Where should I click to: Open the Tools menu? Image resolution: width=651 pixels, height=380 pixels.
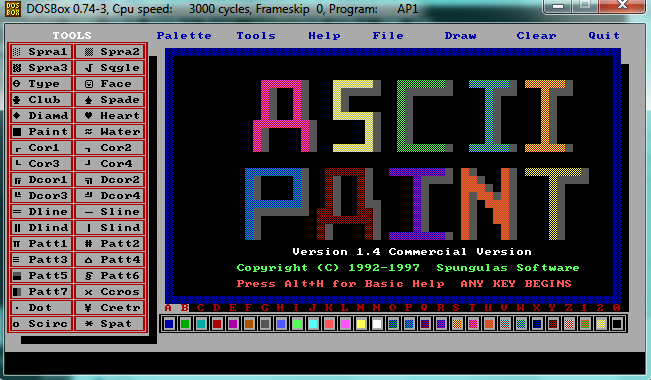256,36
